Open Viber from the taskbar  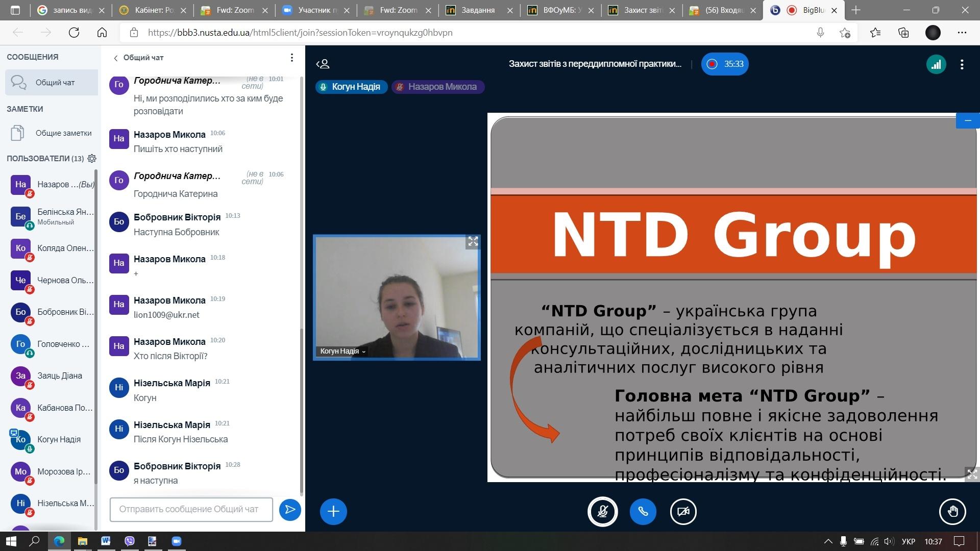point(130,541)
